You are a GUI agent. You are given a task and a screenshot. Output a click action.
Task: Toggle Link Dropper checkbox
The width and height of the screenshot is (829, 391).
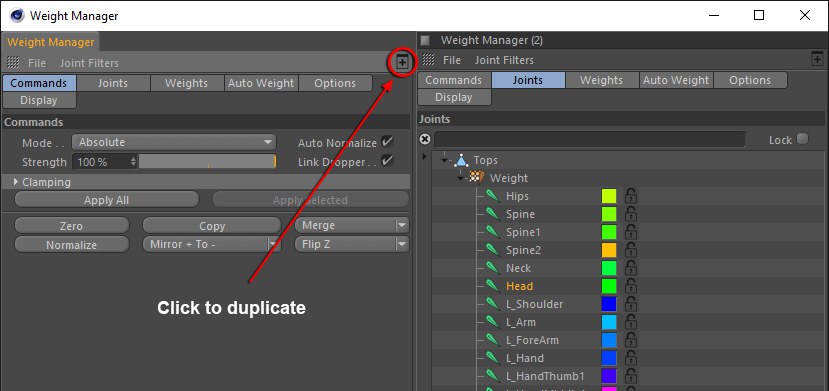click(388, 160)
